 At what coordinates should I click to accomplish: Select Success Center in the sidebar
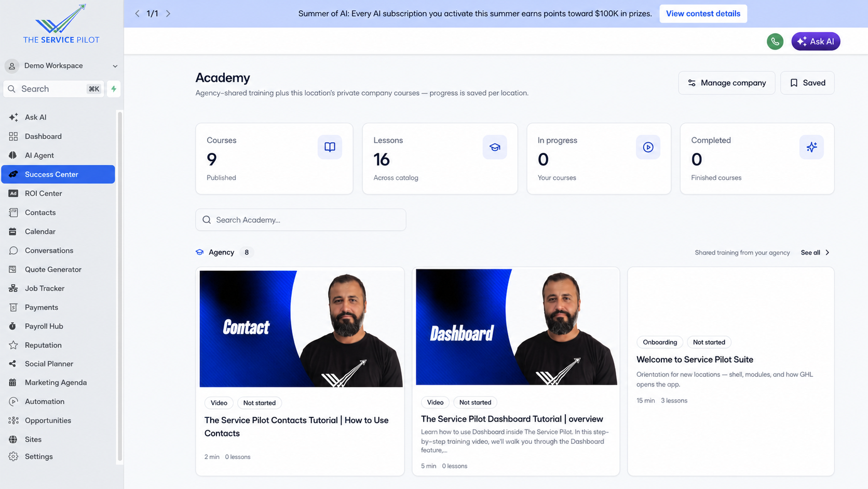click(58, 174)
